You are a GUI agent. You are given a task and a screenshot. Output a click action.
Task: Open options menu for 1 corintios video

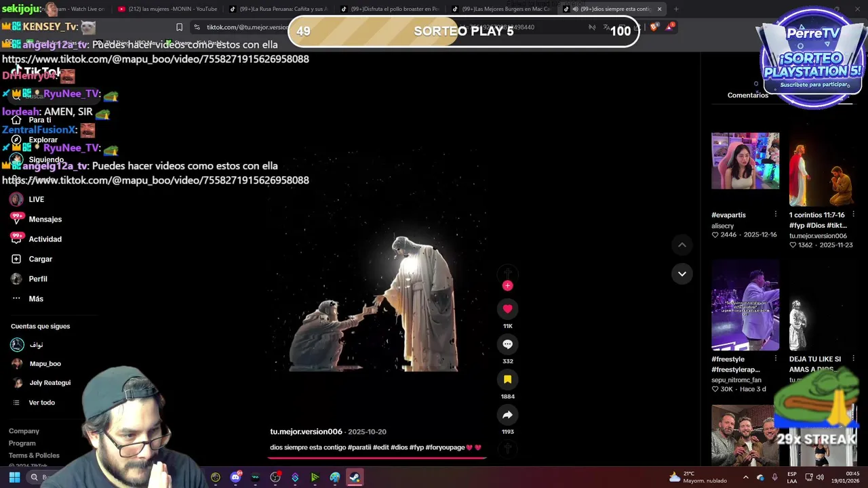click(853, 214)
